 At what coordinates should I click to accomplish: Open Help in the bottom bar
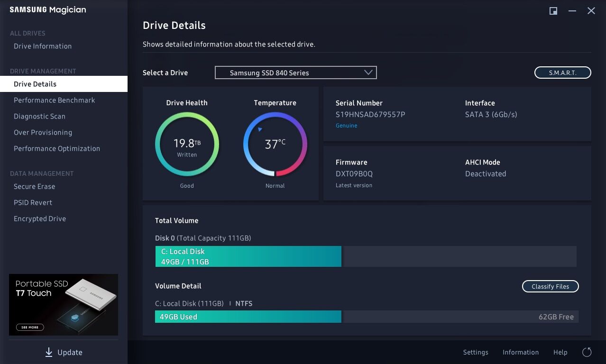click(x=560, y=352)
